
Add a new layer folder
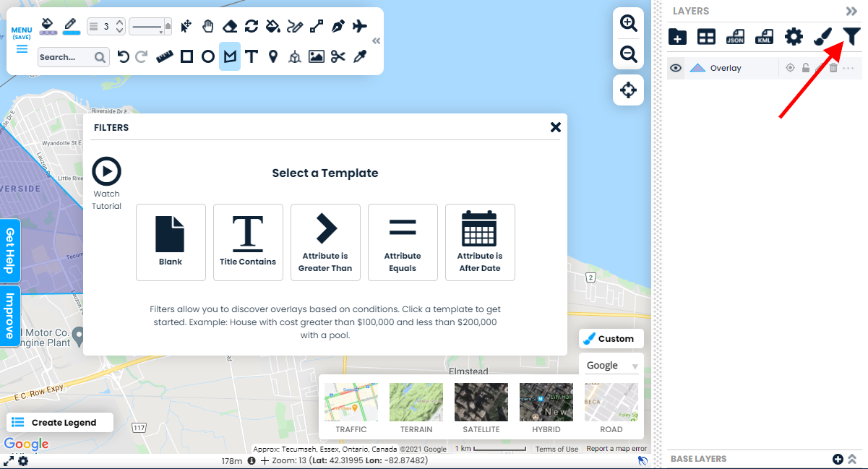coord(677,37)
